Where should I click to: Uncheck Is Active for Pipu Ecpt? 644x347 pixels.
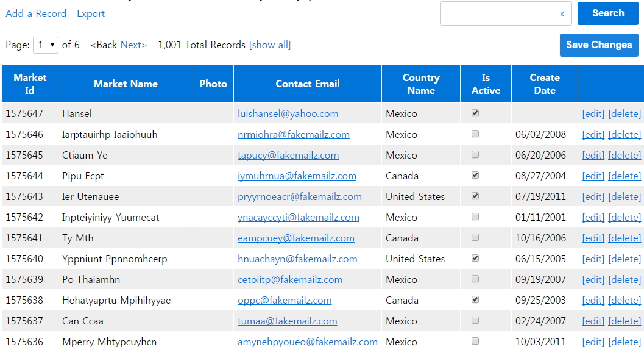coord(475,175)
